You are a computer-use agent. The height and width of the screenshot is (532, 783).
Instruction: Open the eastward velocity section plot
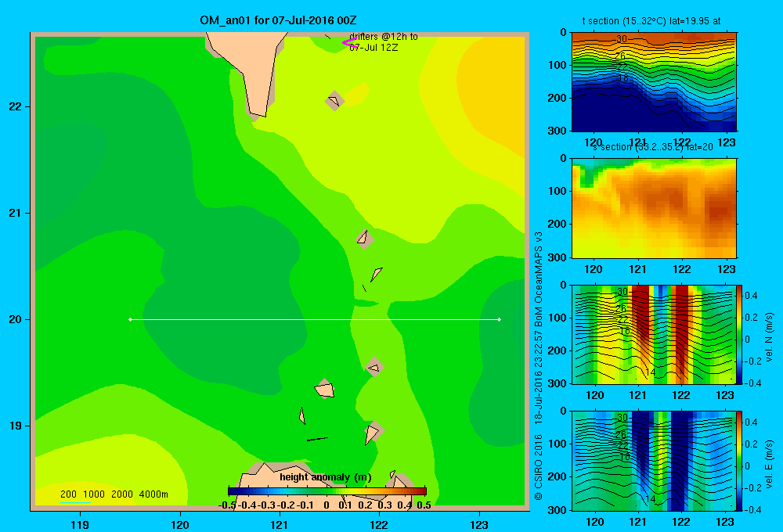653,461
